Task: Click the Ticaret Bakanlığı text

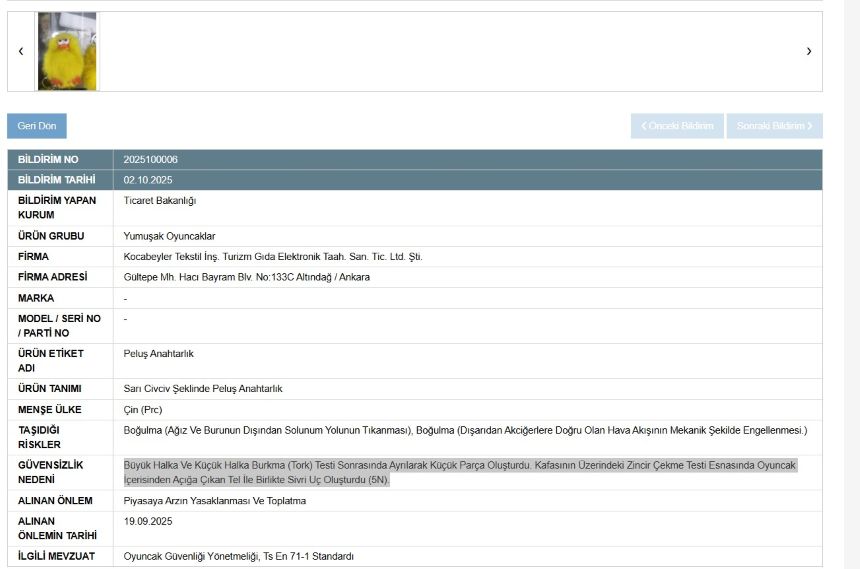Action: point(159,201)
